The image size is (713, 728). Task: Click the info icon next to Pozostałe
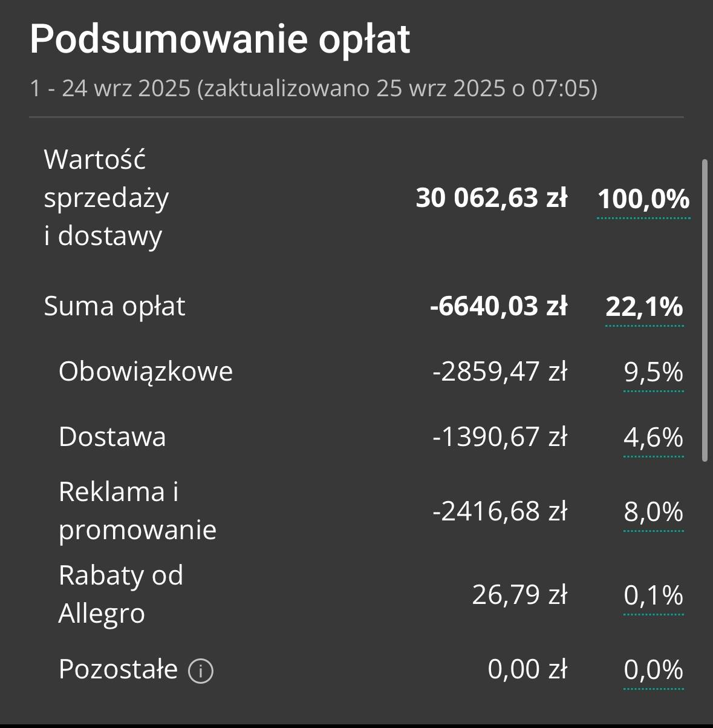(x=201, y=671)
